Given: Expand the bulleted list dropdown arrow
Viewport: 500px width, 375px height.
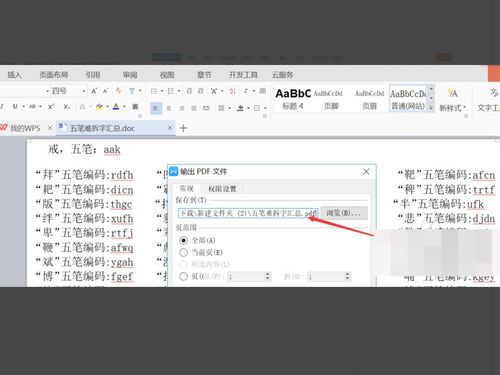Looking at the screenshot, I should tap(162, 91).
